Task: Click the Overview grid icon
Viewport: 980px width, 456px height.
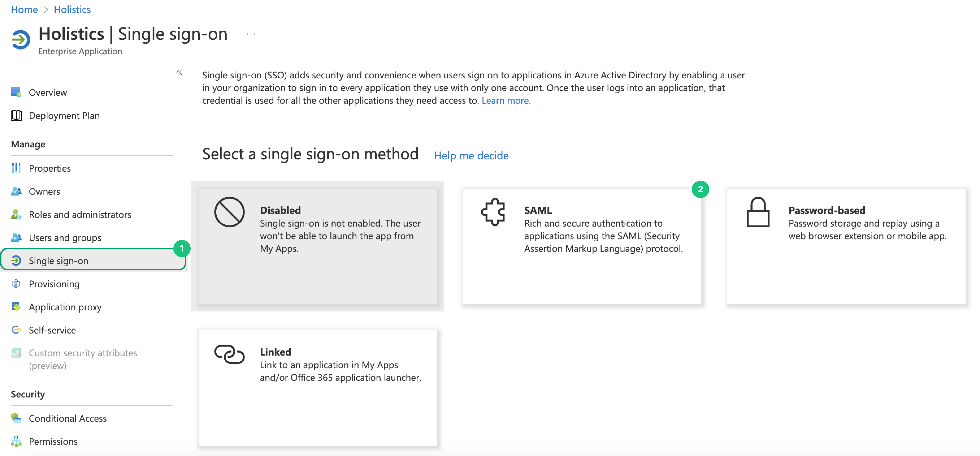Action: 16,92
